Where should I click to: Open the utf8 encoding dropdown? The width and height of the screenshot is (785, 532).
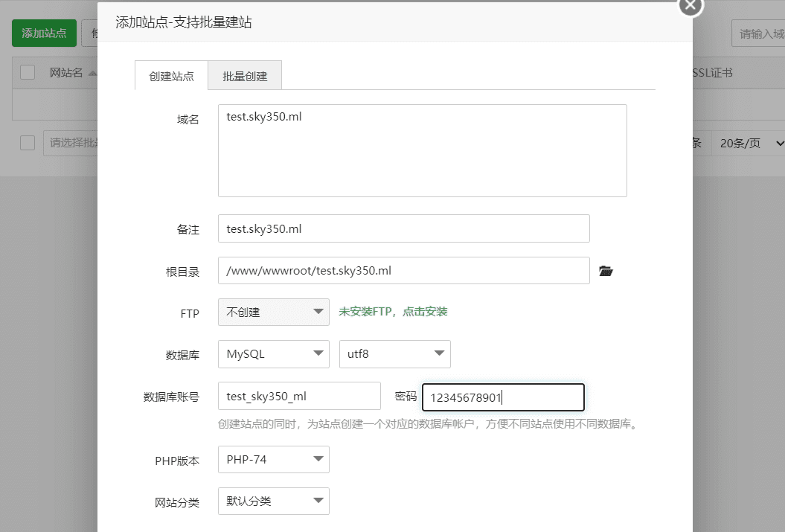[x=394, y=354]
